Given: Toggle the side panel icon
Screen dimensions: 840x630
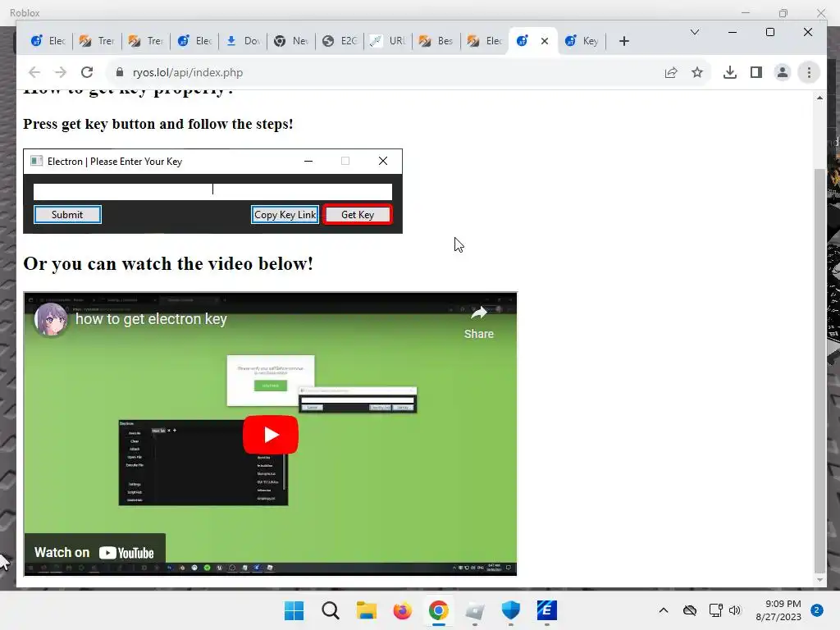Looking at the screenshot, I should 756,72.
